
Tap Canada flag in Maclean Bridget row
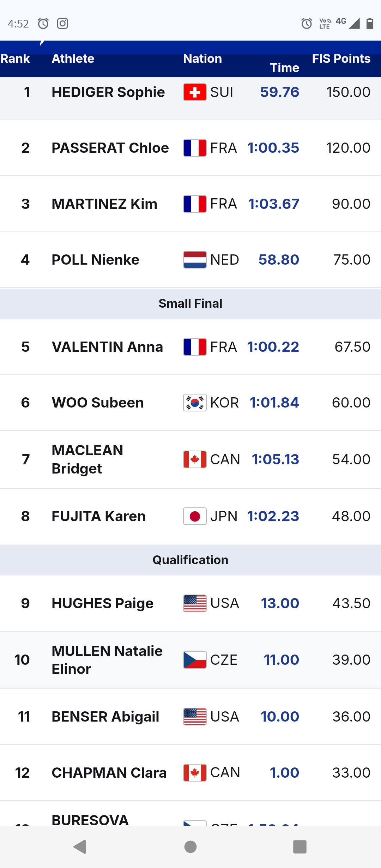(195, 459)
